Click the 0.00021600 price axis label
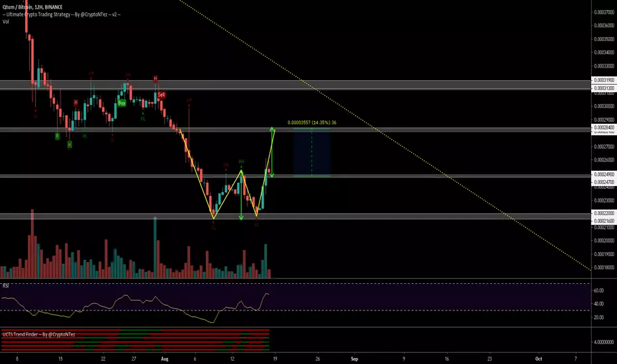The height and width of the screenshot is (364, 617). (604, 221)
